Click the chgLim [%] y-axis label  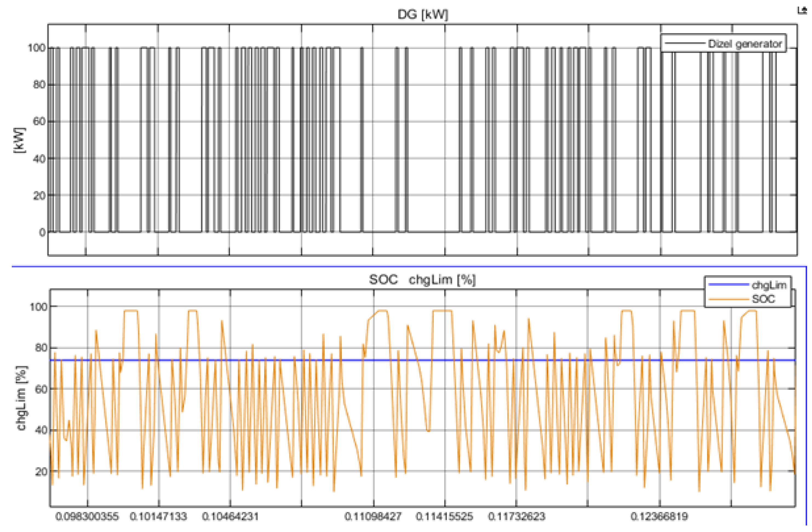(x=22, y=398)
